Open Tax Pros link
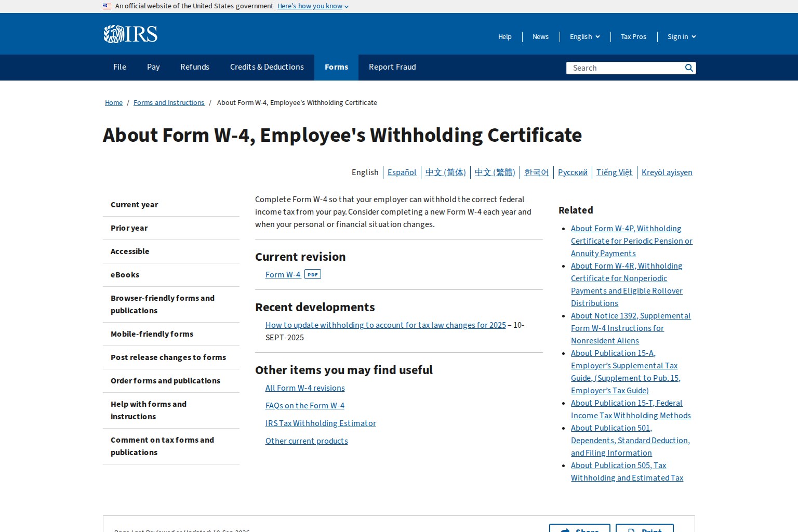 633,36
